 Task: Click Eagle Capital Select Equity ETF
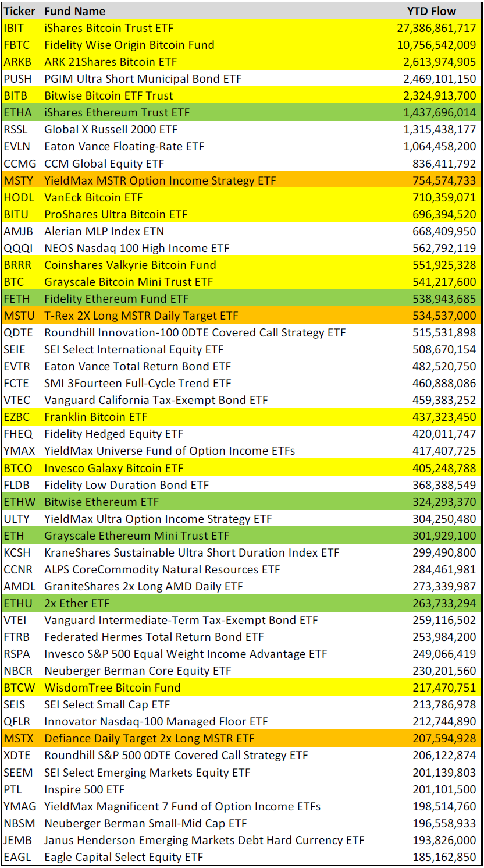tap(124, 857)
